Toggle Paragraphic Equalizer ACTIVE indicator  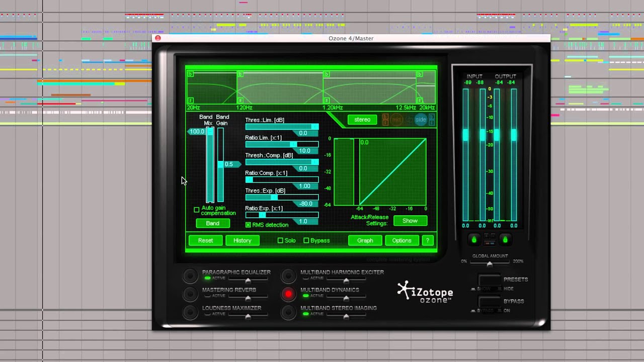207,278
